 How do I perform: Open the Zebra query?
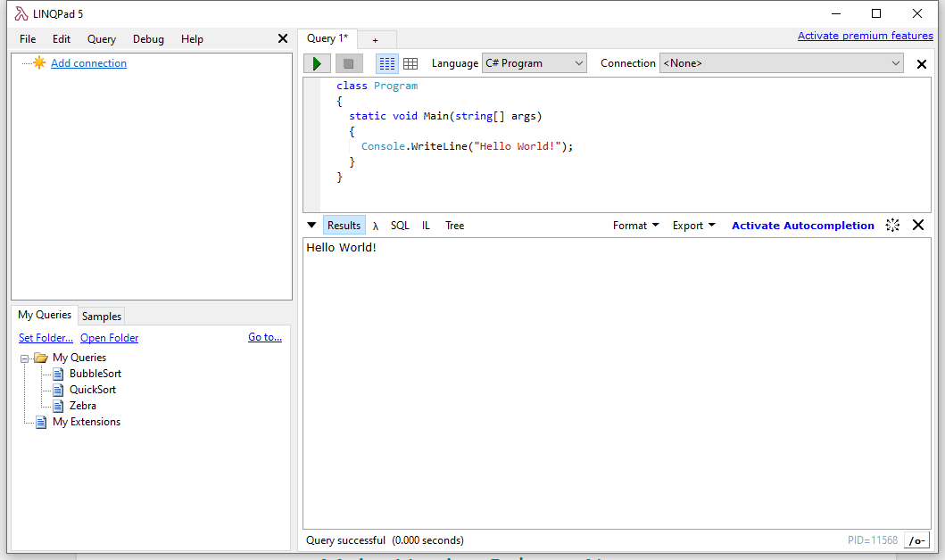[83, 406]
